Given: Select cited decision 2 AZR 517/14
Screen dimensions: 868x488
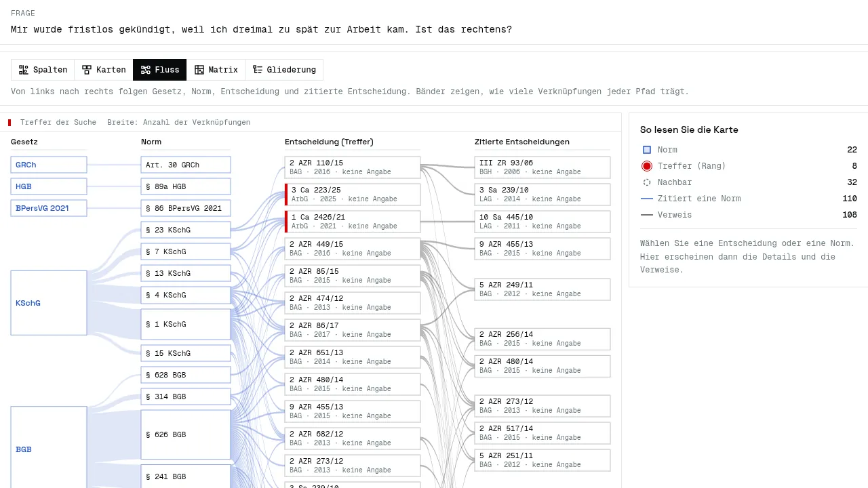Looking at the screenshot, I should [542, 433].
